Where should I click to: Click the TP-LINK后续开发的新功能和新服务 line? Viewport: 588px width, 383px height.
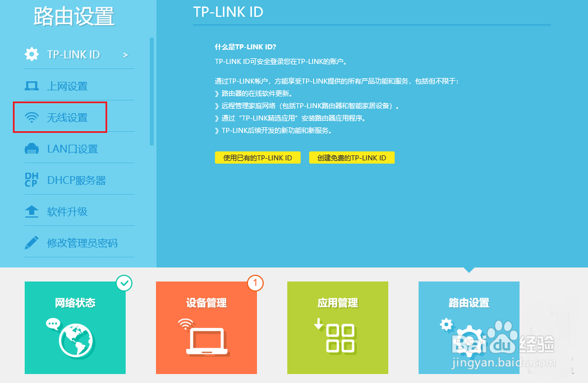coord(273,131)
